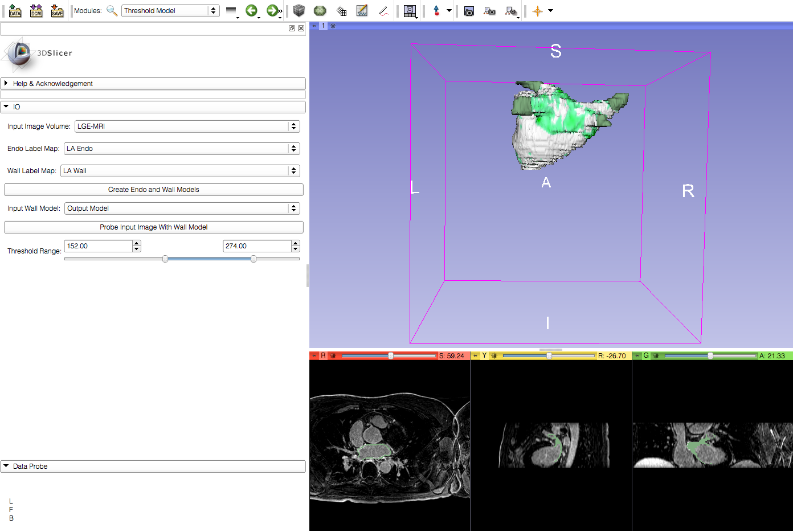Open the Load DICOM data icon
This screenshot has height=532, width=793.
click(x=36, y=11)
